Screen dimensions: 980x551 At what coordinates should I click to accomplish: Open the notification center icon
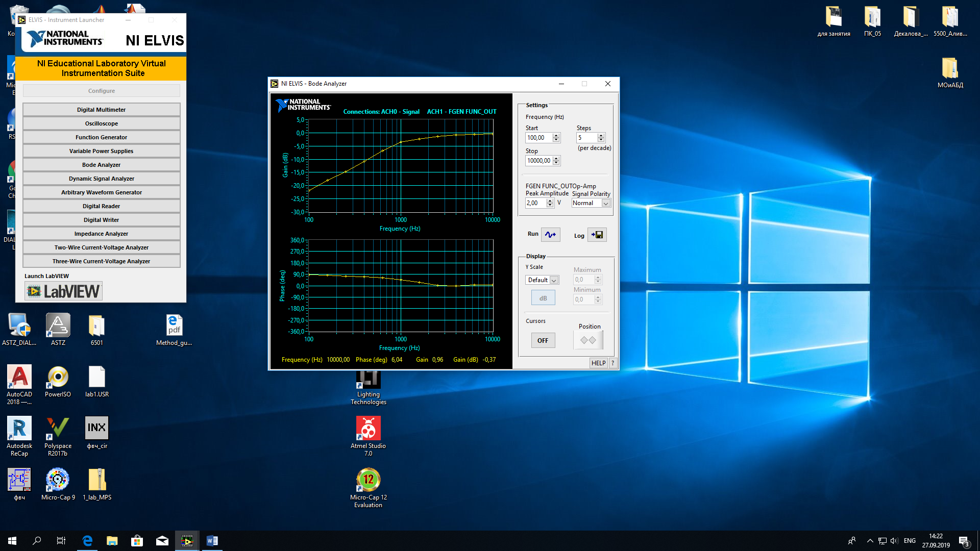point(964,541)
